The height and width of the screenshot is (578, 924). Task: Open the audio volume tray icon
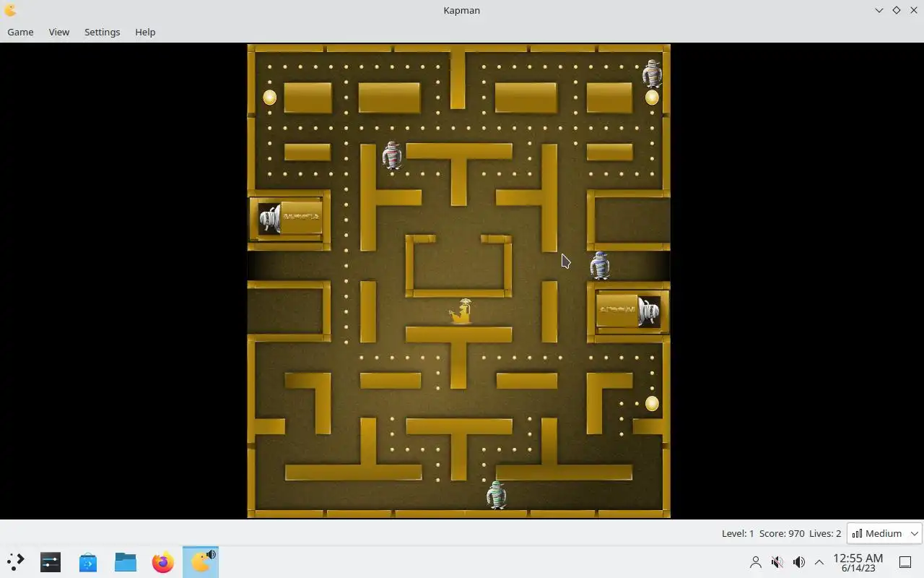coord(798,562)
